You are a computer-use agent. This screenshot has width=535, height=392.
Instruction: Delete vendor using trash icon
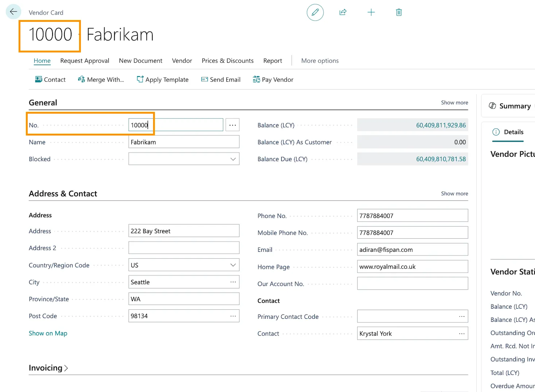(399, 12)
